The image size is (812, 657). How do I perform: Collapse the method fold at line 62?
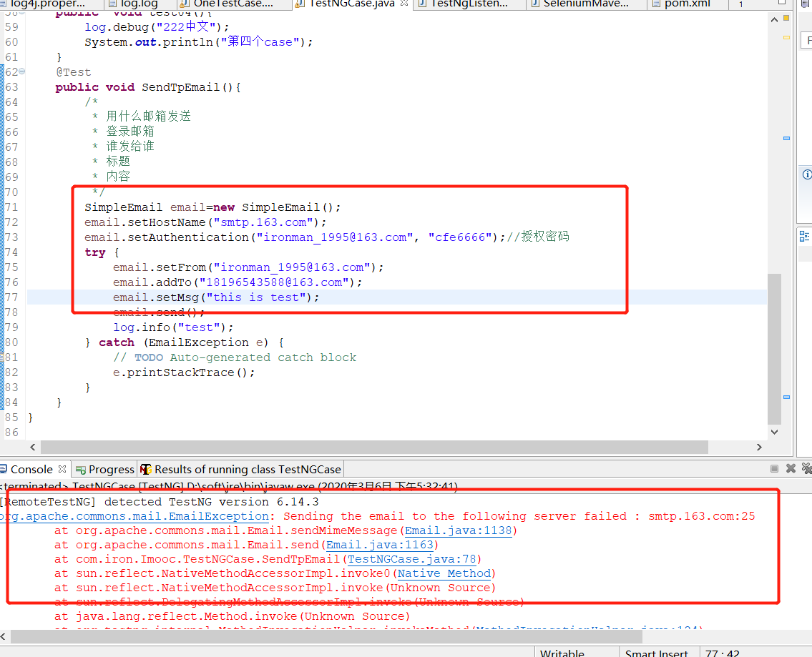coord(21,71)
